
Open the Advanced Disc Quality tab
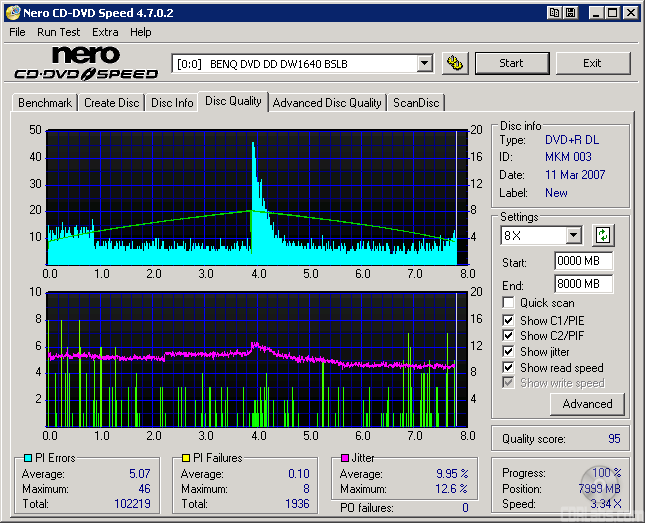[327, 103]
